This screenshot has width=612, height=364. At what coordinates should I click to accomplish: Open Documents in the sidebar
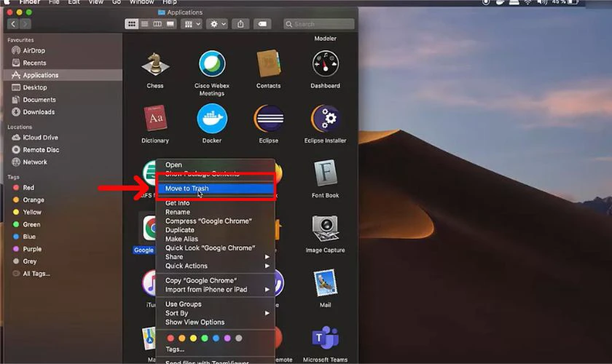pos(63,100)
